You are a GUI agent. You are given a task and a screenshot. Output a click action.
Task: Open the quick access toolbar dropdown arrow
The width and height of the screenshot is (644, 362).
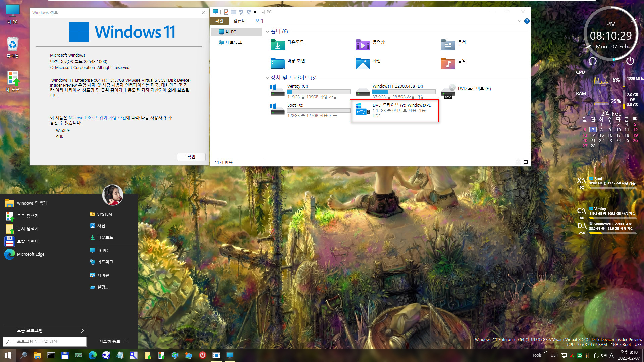[255, 12]
